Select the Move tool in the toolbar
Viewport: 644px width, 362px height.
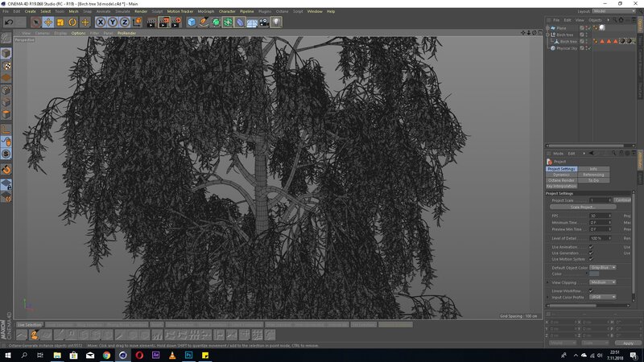coord(48,23)
